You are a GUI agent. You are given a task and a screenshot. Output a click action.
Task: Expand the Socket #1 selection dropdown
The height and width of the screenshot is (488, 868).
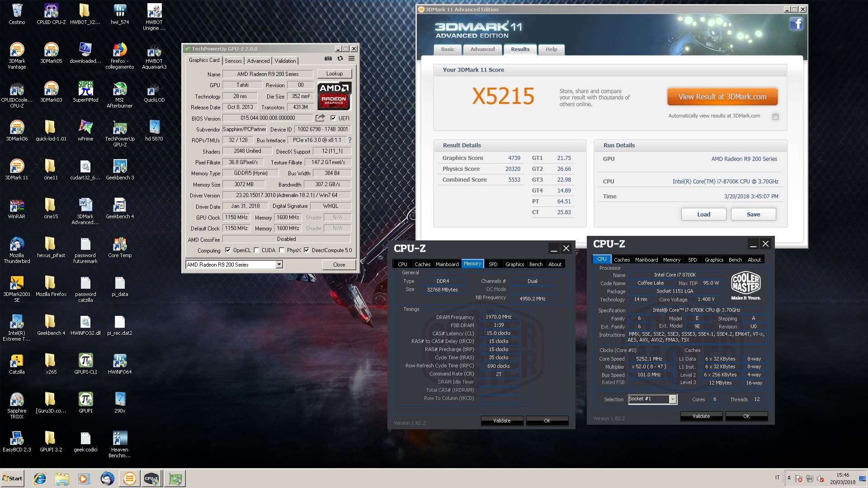point(673,399)
